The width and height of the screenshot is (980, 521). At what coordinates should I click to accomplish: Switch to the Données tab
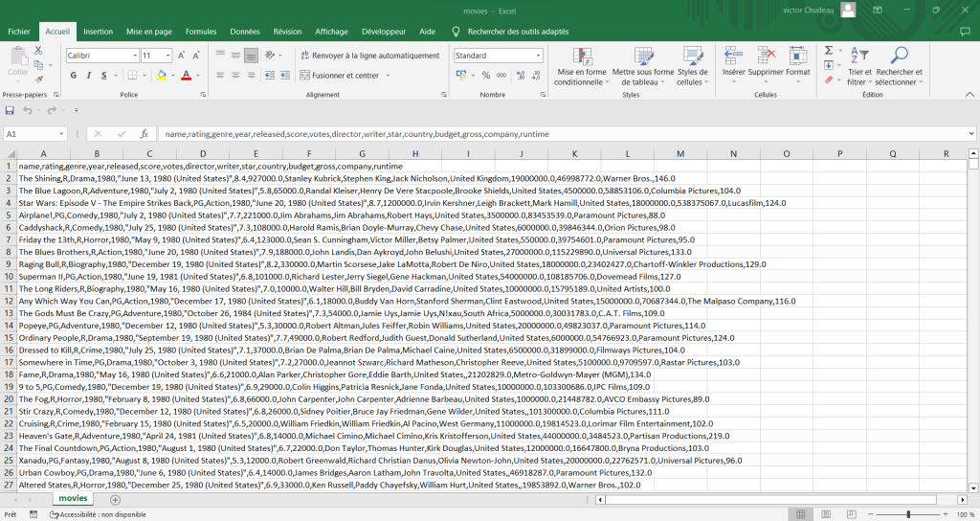click(x=244, y=32)
